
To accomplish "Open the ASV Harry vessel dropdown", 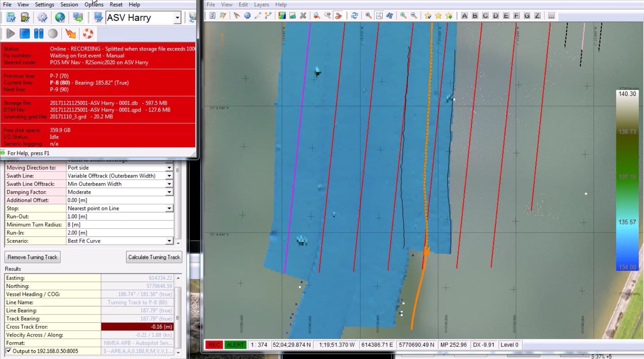I will pos(177,18).
